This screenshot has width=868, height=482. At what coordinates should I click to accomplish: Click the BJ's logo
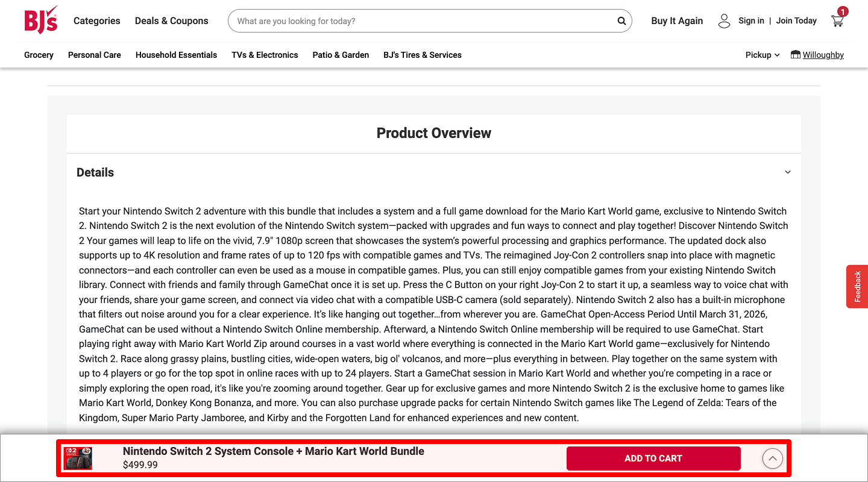point(40,19)
